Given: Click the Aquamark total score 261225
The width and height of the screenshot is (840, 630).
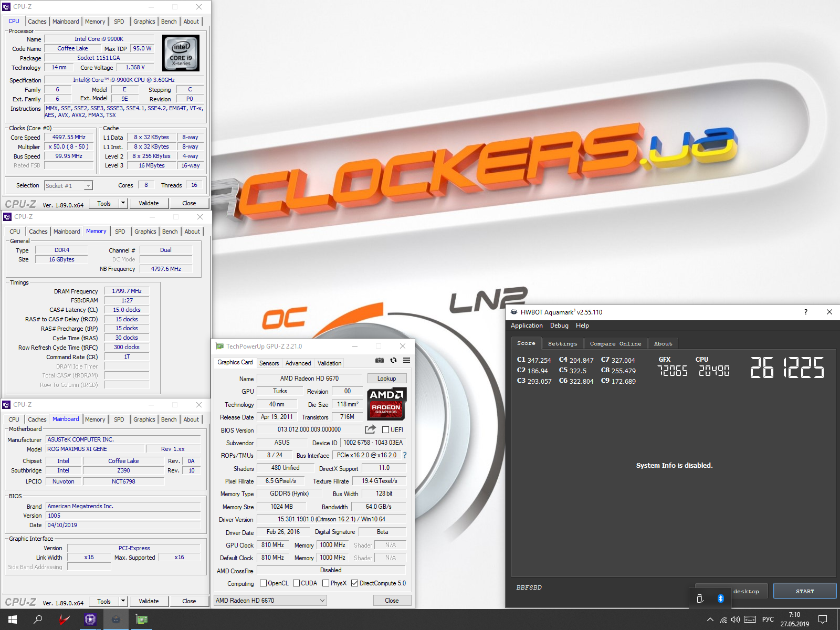Looking at the screenshot, I should point(787,367).
